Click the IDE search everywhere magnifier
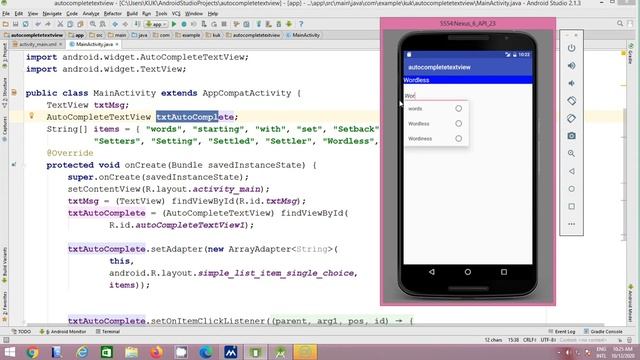Image resolution: width=640 pixels, height=360 pixels. [x=620, y=24]
